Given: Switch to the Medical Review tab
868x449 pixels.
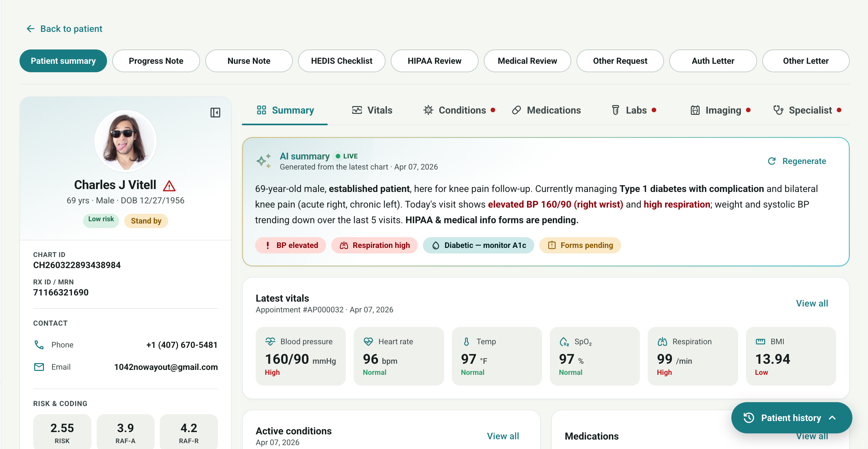Looking at the screenshot, I should (527, 61).
